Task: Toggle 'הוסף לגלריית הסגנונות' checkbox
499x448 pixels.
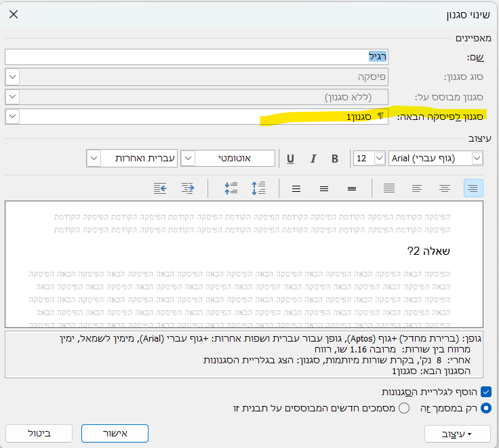Action: [486, 392]
